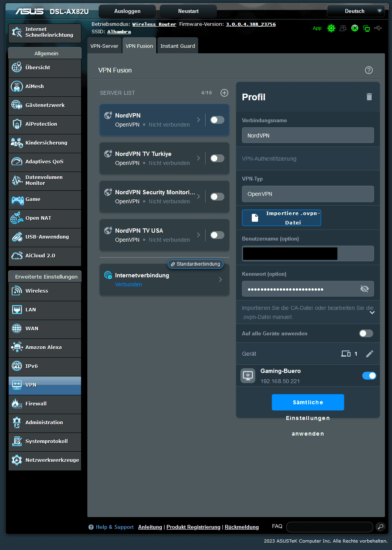Click 'Sämtliche Einstellungen anwenden' button
The height and width of the screenshot is (550, 392).
tap(308, 402)
